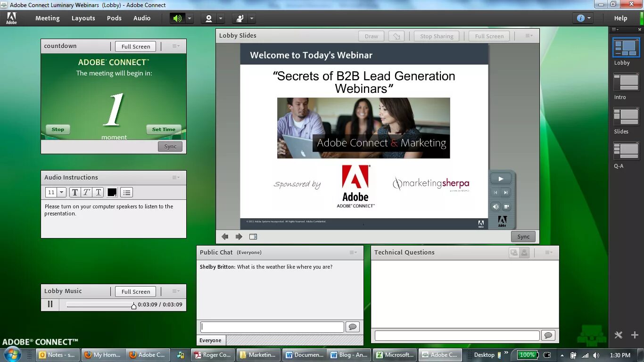Open the webcam options dropdown arrow
This screenshot has width=644, height=362.
[x=220, y=18]
